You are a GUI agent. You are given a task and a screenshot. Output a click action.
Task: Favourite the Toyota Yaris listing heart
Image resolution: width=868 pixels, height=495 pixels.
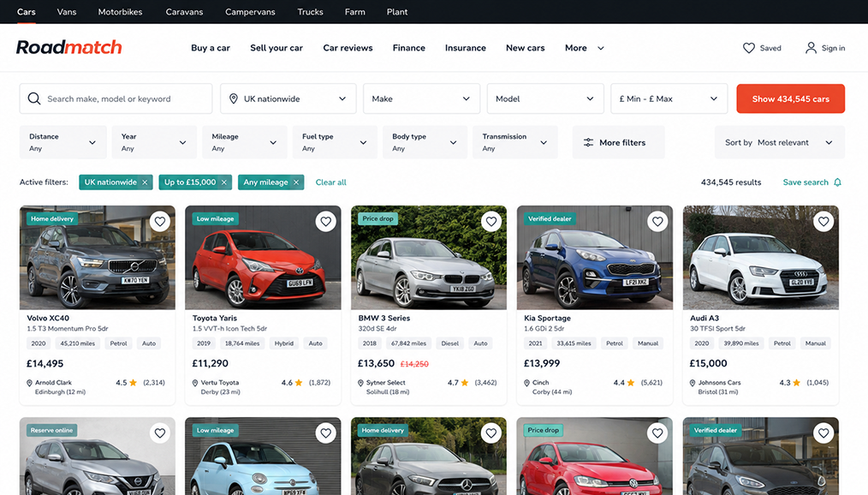325,222
